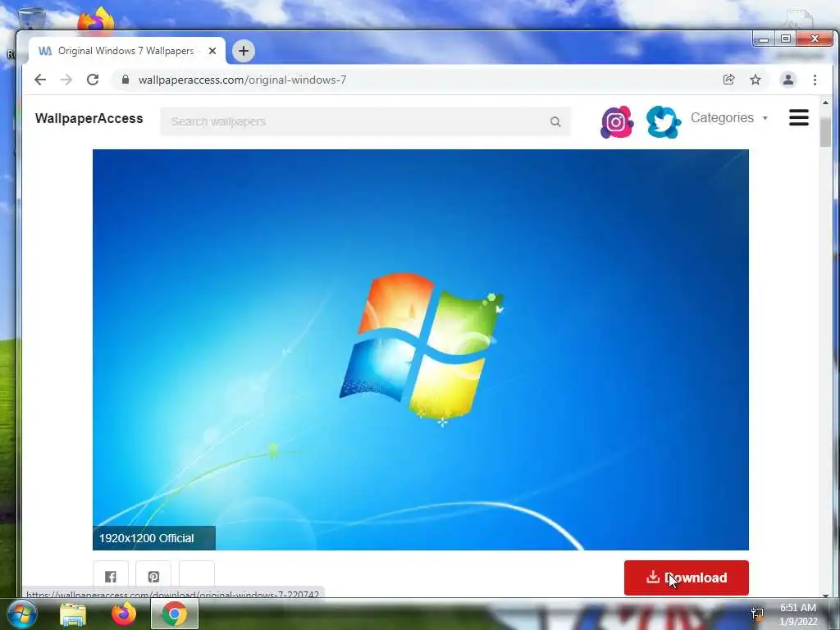Click the magnifier search icon

pyautogui.click(x=555, y=122)
